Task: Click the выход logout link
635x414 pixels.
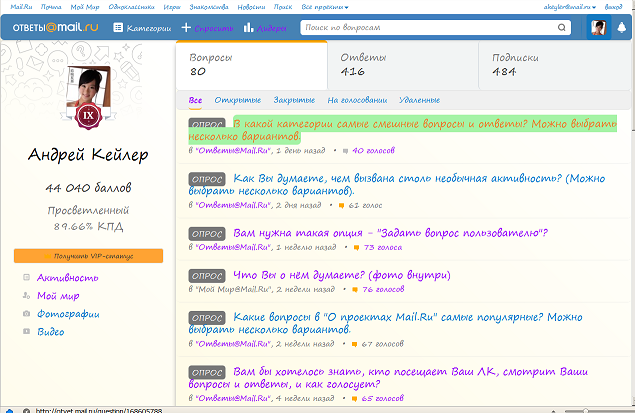Action: coord(614,7)
